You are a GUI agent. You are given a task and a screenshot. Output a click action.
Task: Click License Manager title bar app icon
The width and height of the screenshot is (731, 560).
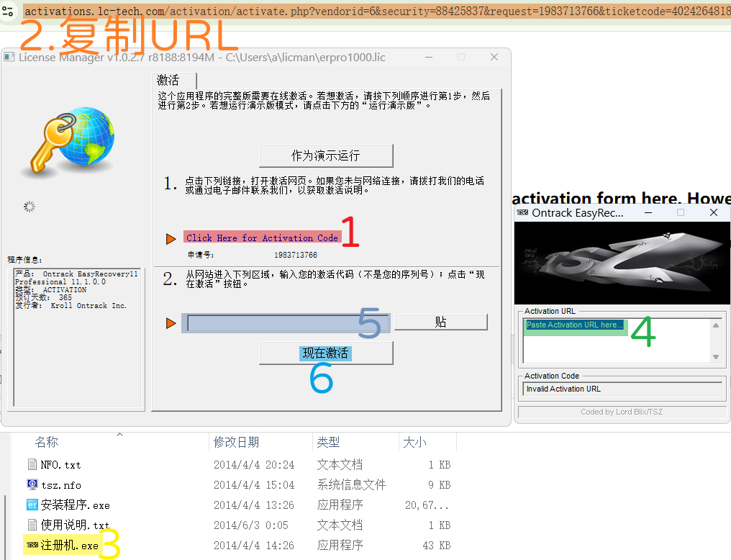[9, 57]
